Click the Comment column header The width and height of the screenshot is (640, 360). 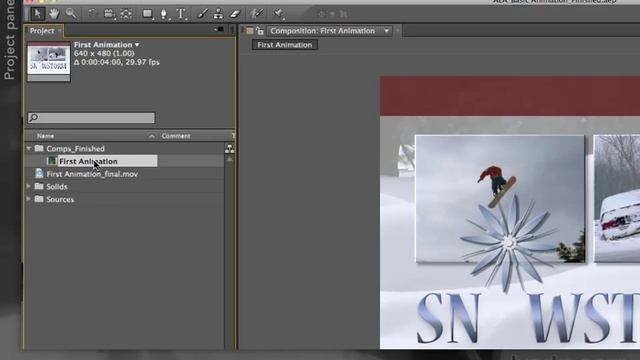(176, 136)
